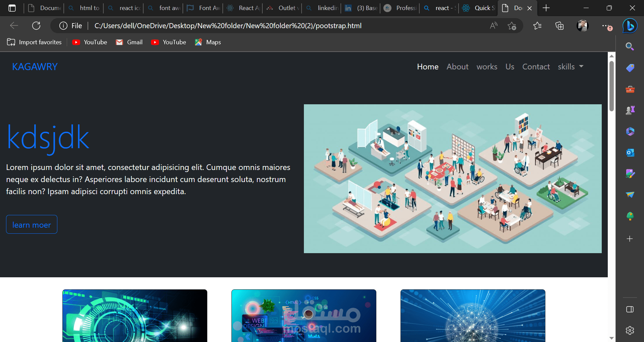Open the sidebar Drop paper-plane icon
This screenshot has height=342, width=644.
pos(630,195)
